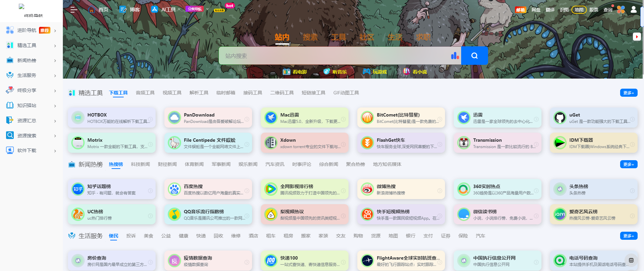Open PanDownload cloud icon
This screenshot has height=271, width=644.
pyautogui.click(x=174, y=118)
